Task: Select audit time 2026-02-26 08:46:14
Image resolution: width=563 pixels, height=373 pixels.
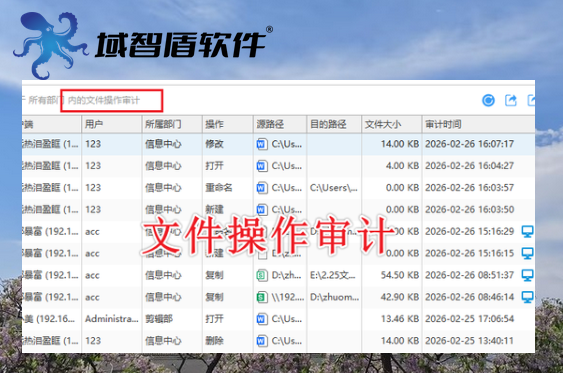Action: pos(470,297)
